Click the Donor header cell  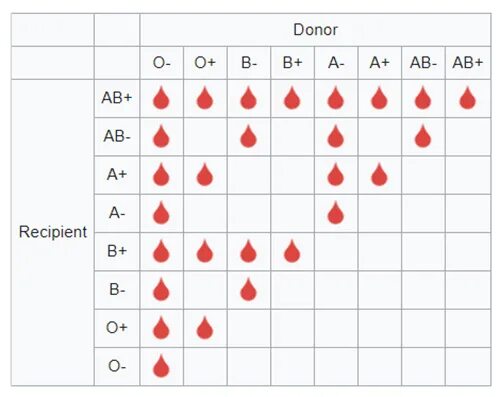pos(315,30)
